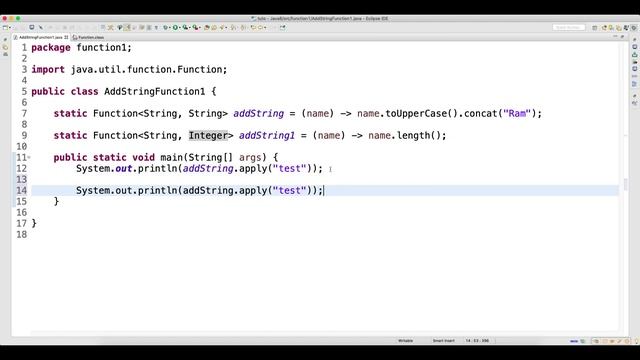The height and width of the screenshot is (360, 640).
Task: Open the Run configurations dropdown arrow
Action: [x=179, y=28]
